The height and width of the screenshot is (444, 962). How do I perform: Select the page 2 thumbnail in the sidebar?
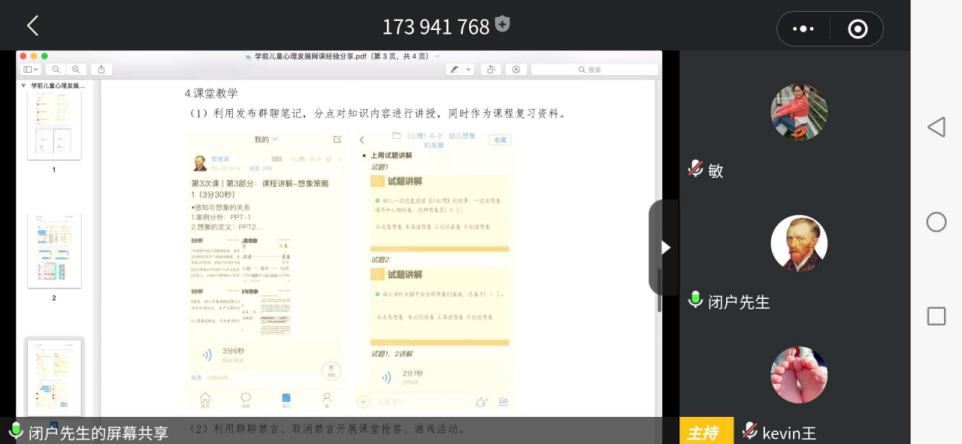tap(54, 251)
